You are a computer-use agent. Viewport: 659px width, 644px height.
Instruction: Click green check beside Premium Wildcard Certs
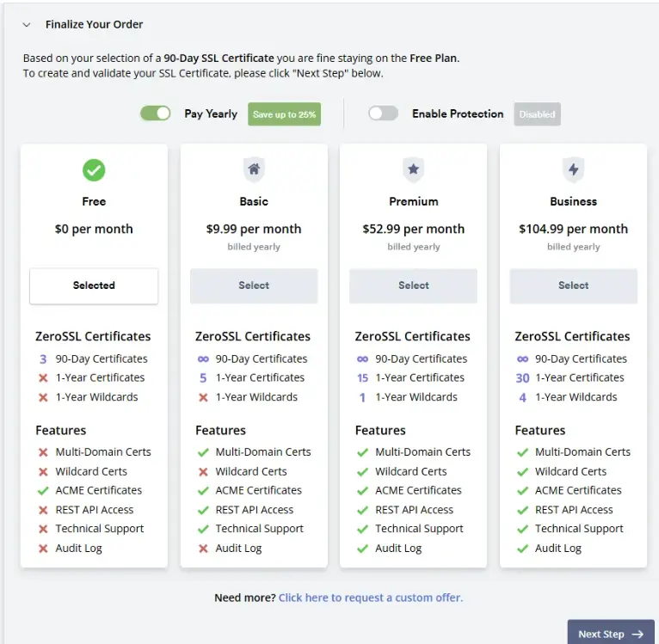pos(363,472)
